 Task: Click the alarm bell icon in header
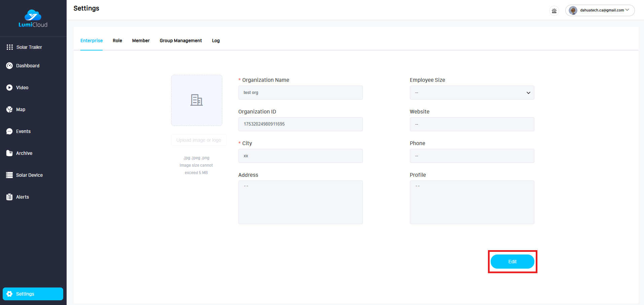554,11
